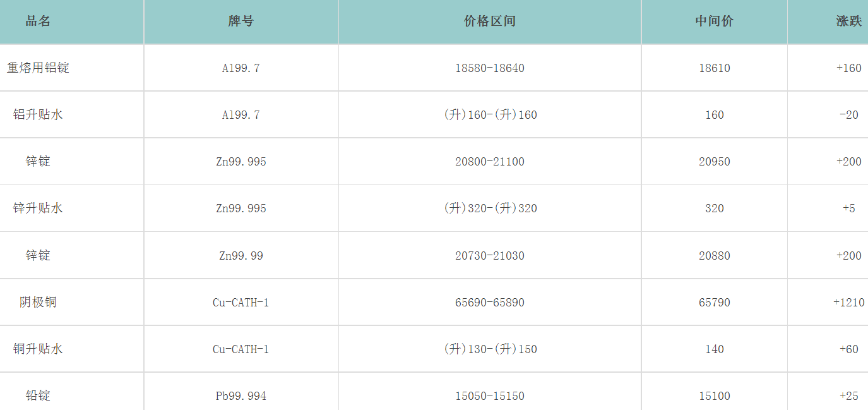This screenshot has height=410, width=868.
Task: Select the price range 65690-65890
Action: click(489, 303)
